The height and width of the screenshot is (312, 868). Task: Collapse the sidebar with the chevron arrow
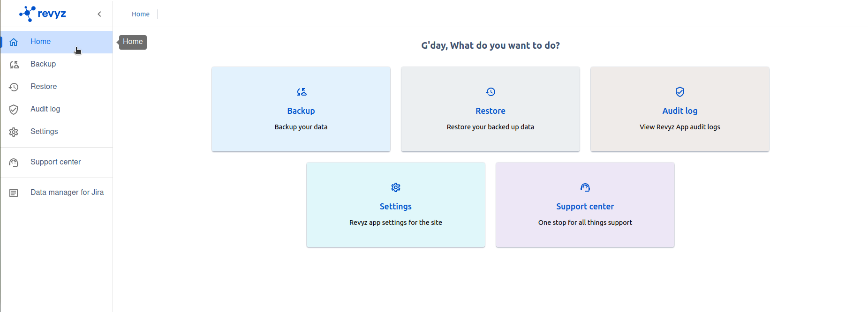(x=99, y=14)
